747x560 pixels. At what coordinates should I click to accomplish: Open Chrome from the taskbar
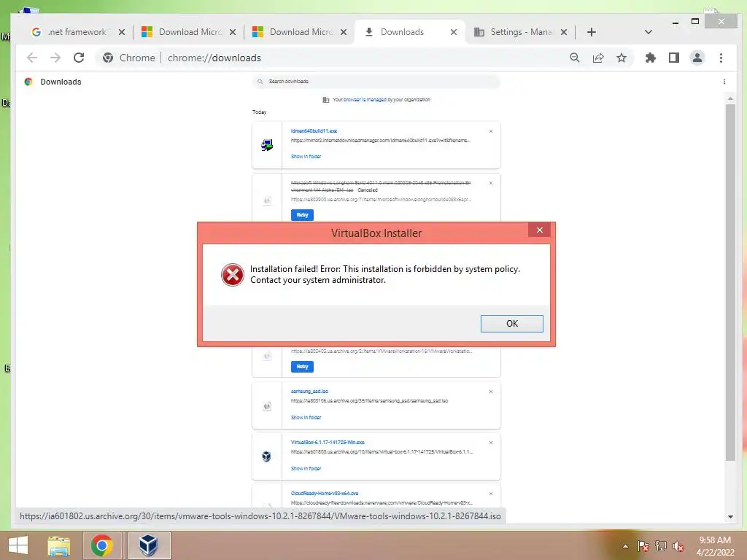click(x=102, y=545)
